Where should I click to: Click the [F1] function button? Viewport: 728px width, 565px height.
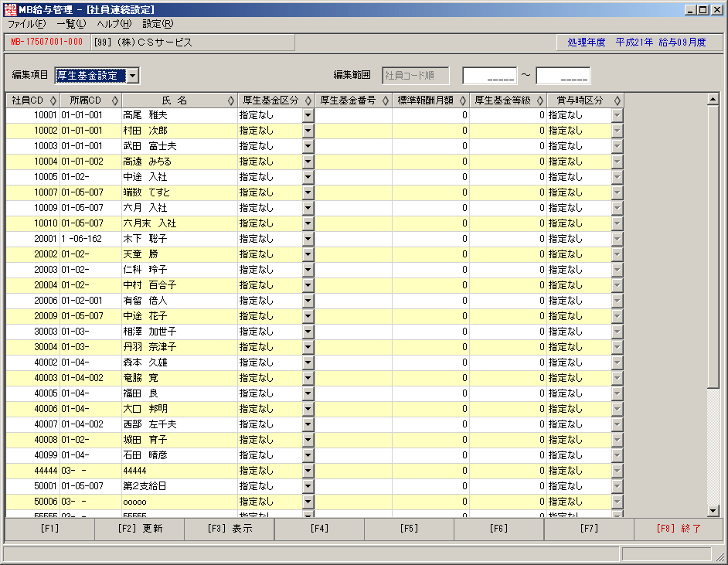click(49, 529)
